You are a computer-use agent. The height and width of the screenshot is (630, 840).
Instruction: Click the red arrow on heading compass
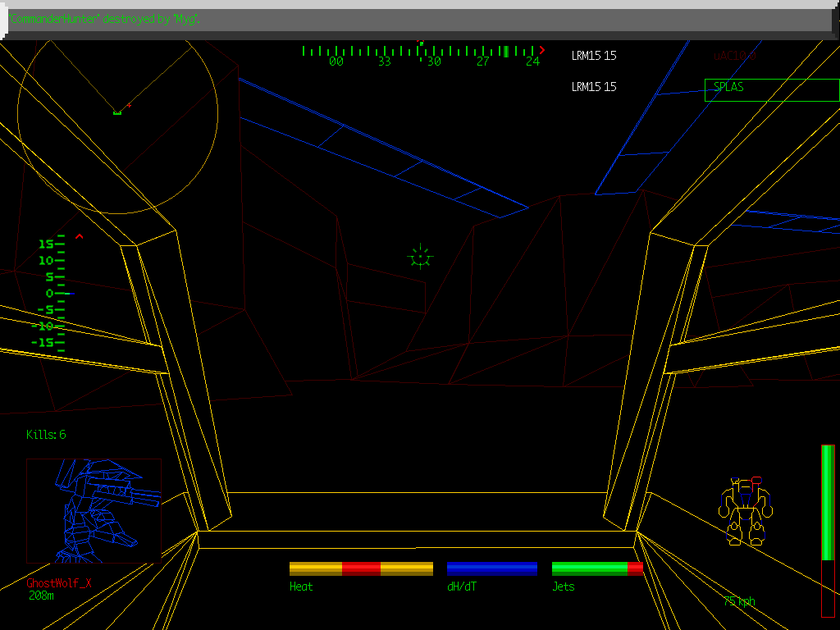[x=541, y=50]
